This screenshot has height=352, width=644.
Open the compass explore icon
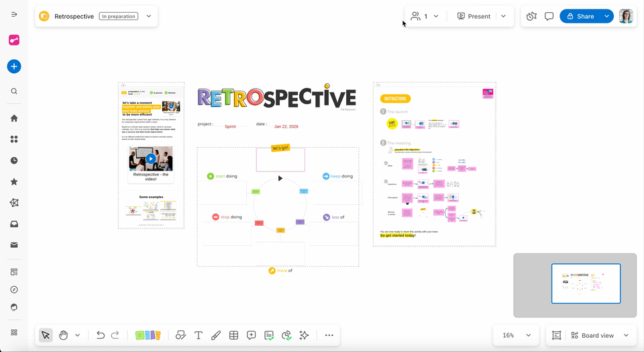point(14,290)
